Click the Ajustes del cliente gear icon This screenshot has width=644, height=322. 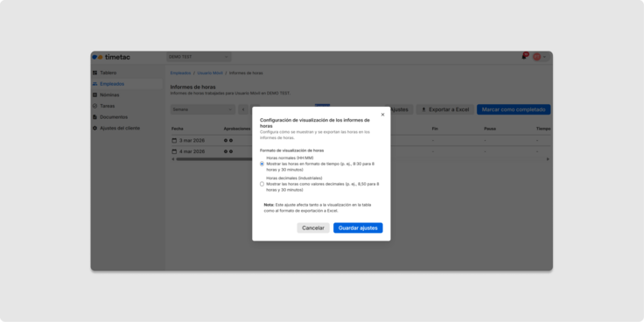tap(94, 128)
